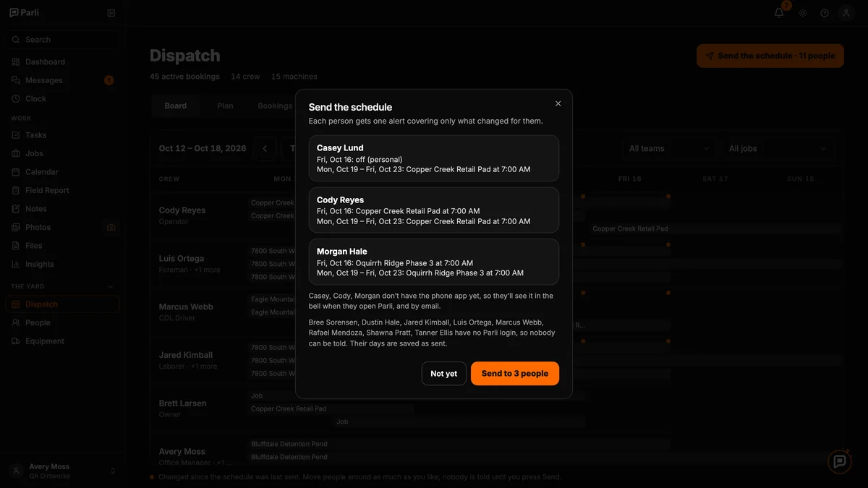Open the All jobs dropdown
Viewport: 868px width, 488px height.
[x=777, y=148]
